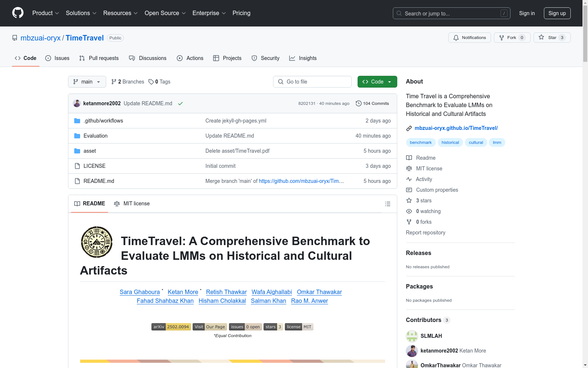Screen dimensions: 588x368
Task: Open the Projects tab
Action: pos(227,58)
